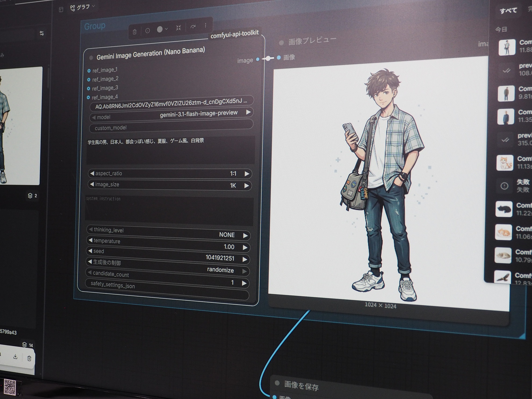Click the ref_image_2 input socket
532x399 pixels.
pyautogui.click(x=89, y=80)
